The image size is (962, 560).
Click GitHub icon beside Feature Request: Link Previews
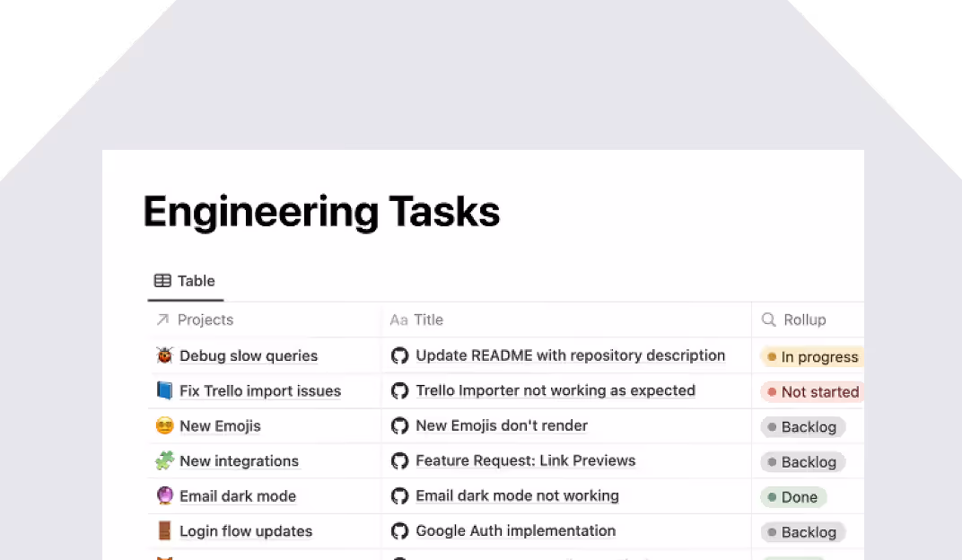pyautogui.click(x=400, y=460)
